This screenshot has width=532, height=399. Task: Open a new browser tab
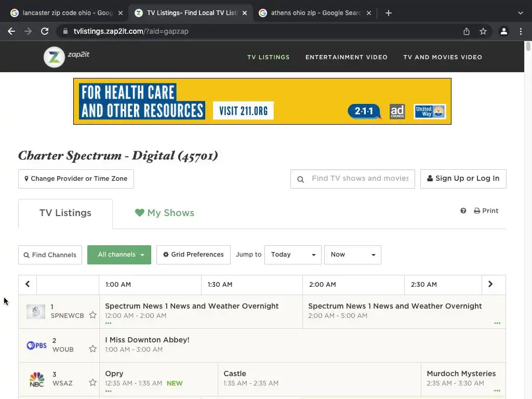[x=389, y=13]
